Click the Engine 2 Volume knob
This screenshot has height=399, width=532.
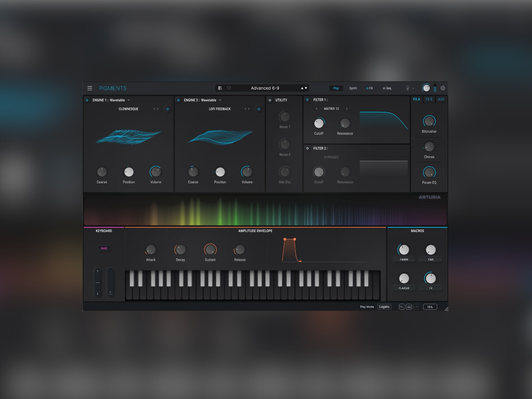(x=247, y=172)
